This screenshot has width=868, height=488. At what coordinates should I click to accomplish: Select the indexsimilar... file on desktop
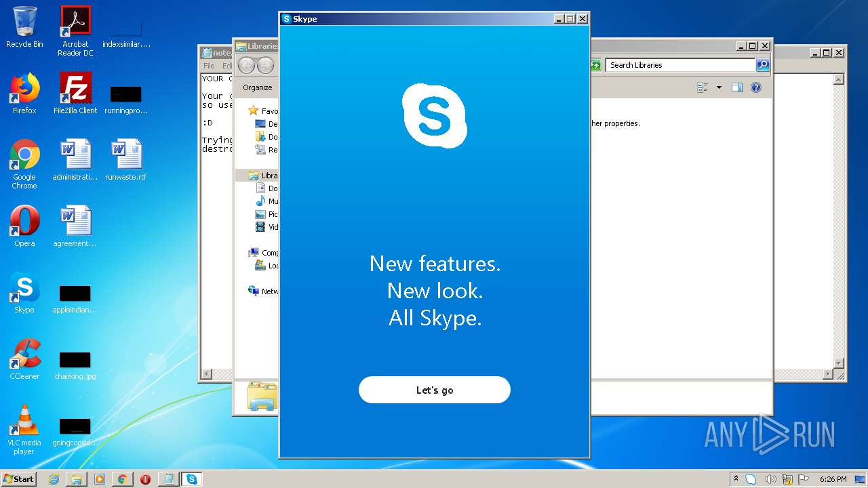coord(126,33)
